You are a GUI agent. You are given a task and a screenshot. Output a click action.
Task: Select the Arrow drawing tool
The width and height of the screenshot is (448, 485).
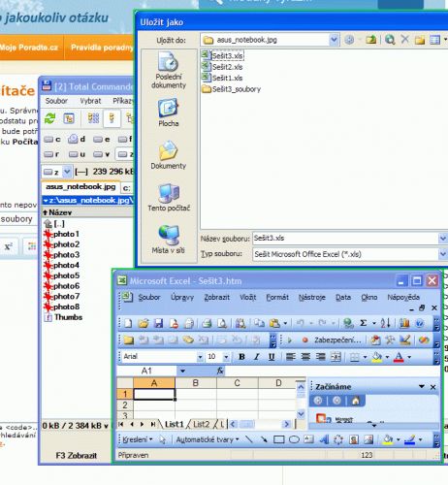click(264, 439)
